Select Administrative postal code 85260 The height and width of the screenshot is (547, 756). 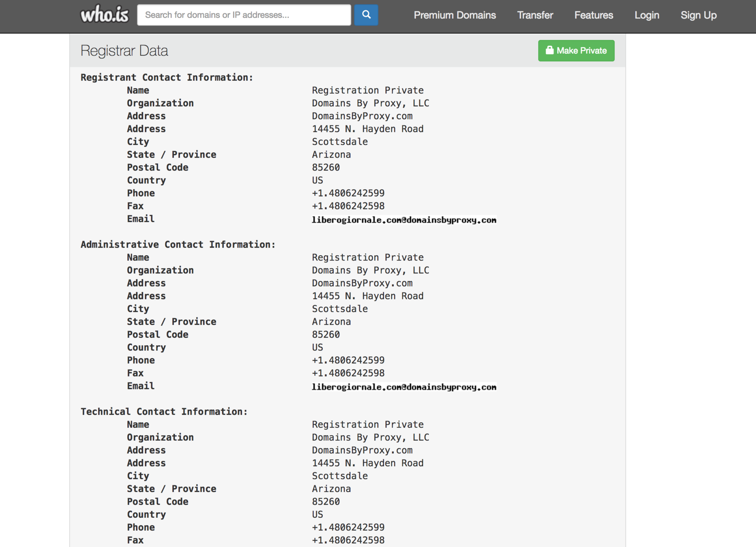326,334
